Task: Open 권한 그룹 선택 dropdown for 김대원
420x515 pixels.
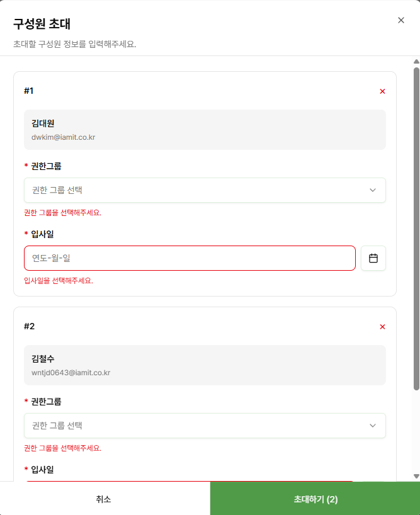Action: tap(205, 190)
